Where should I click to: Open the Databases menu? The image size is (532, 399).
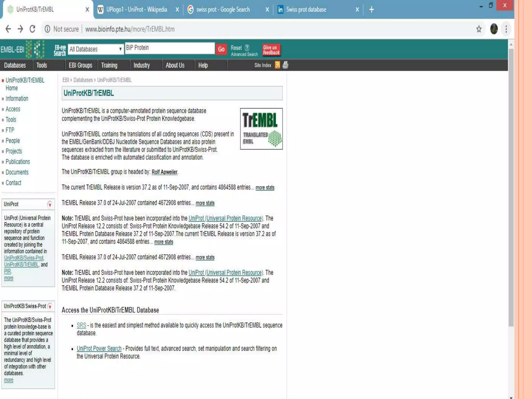[15, 65]
